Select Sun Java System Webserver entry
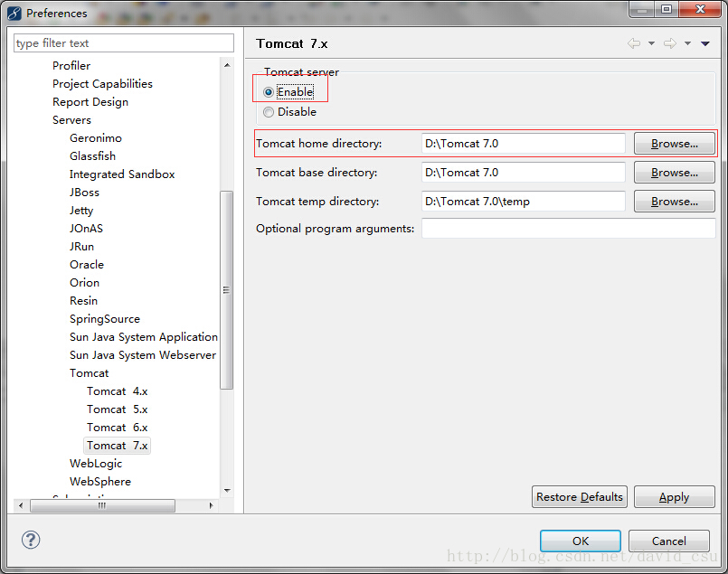Screen dimensions: 728x574 [x=143, y=355]
